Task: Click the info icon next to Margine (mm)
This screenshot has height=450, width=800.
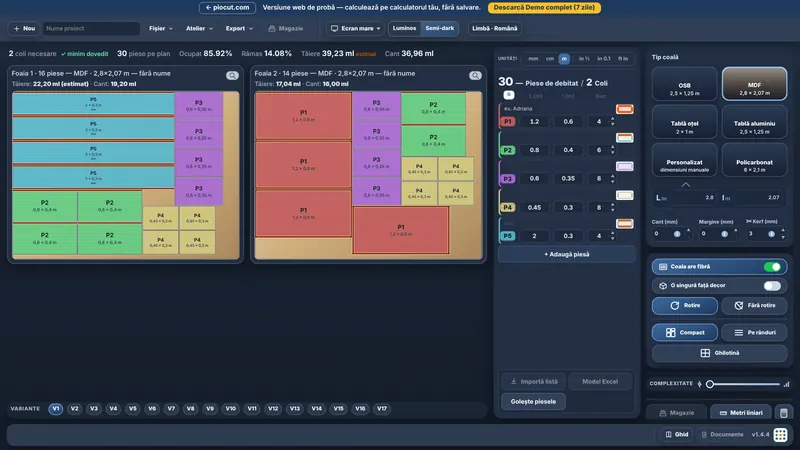Action: pos(724,234)
